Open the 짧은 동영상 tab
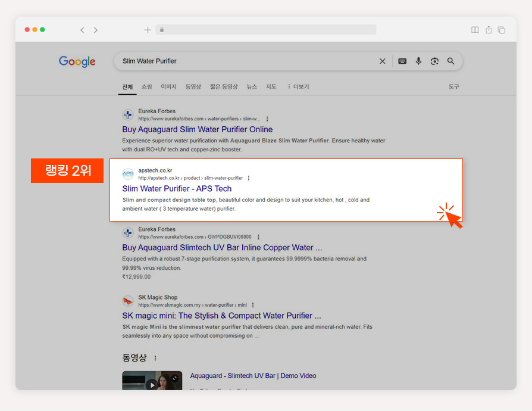 coord(224,86)
